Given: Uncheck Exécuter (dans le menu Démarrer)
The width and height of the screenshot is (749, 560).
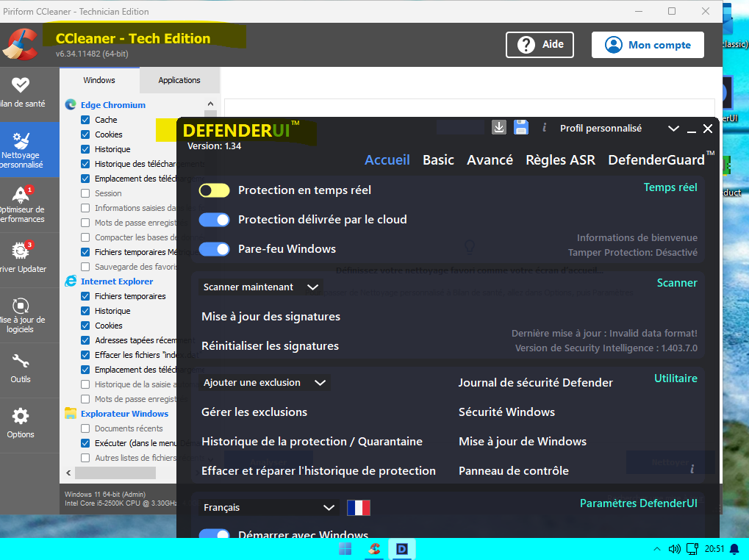Looking at the screenshot, I should point(85,443).
